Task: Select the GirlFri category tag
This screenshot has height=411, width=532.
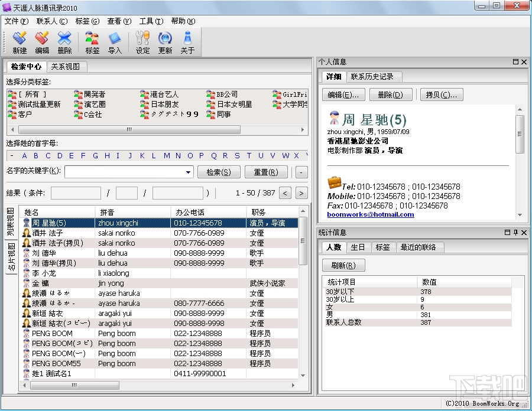Action: [x=290, y=94]
